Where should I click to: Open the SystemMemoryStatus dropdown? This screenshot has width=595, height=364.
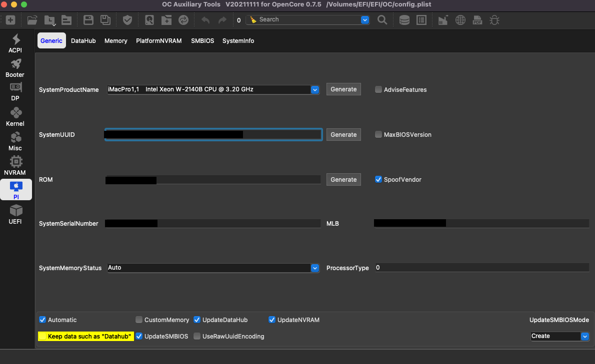click(314, 268)
